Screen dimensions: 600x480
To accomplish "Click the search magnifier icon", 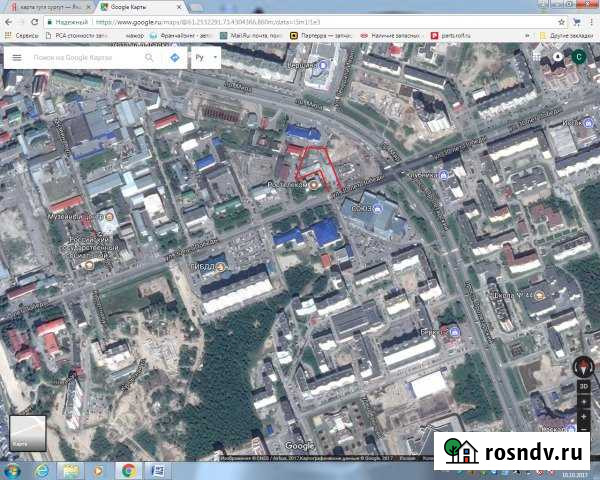I will (149, 58).
